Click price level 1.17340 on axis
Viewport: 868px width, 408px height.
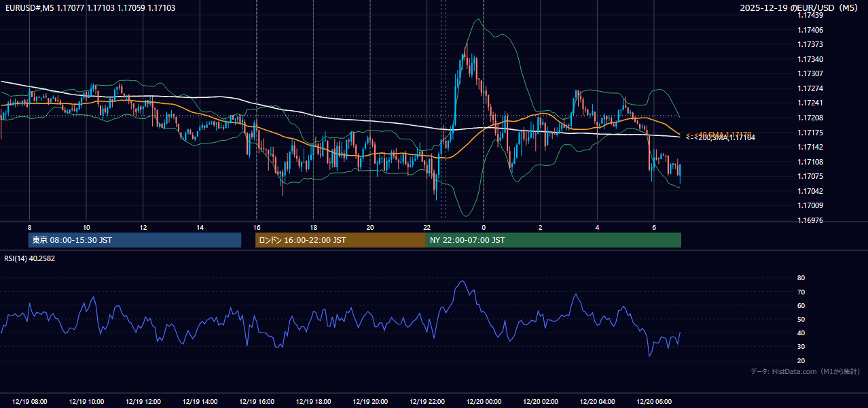810,59
